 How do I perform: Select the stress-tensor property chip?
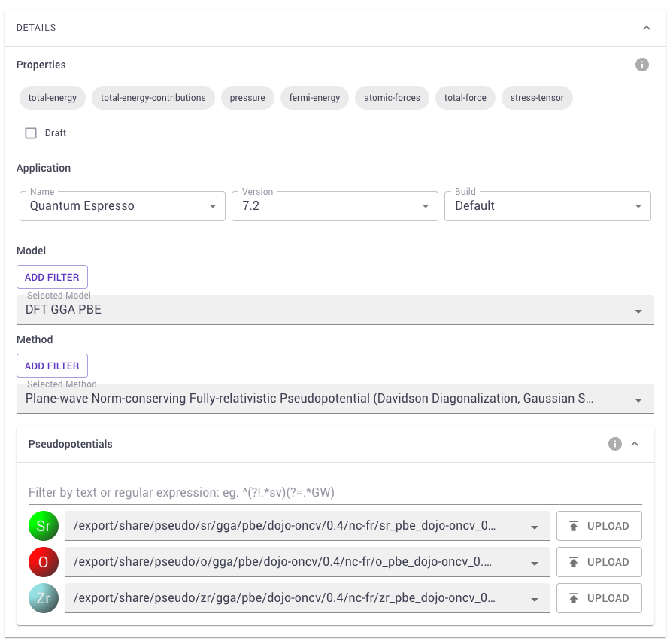(x=537, y=98)
